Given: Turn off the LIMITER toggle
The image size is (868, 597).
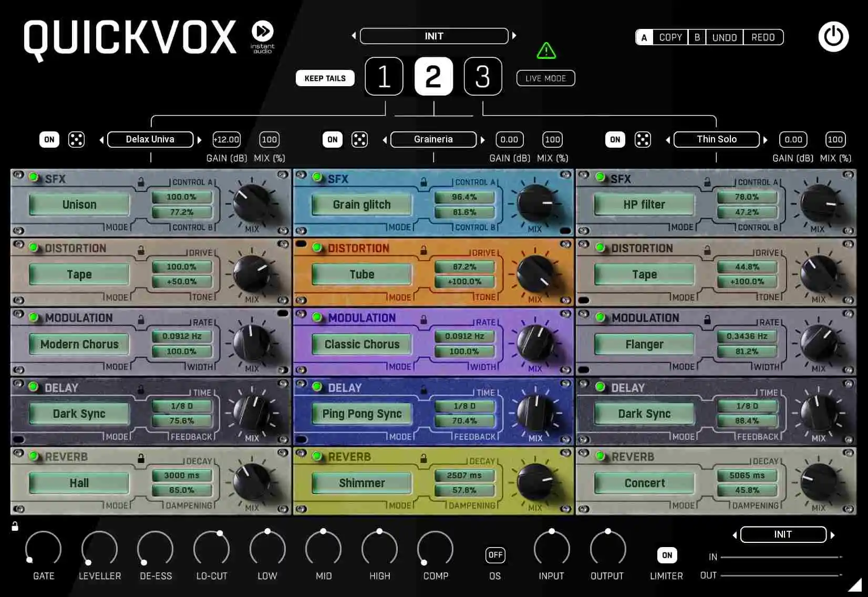Looking at the screenshot, I should pyautogui.click(x=666, y=555).
